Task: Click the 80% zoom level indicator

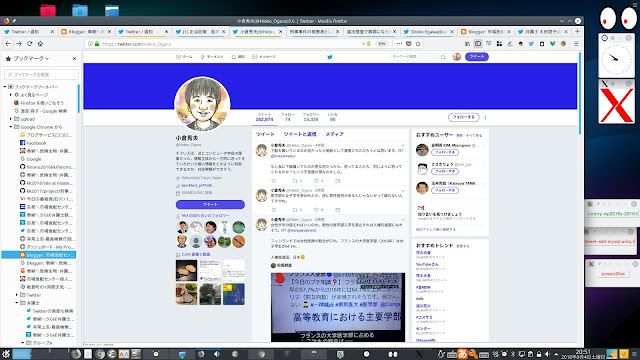Action: point(382,44)
